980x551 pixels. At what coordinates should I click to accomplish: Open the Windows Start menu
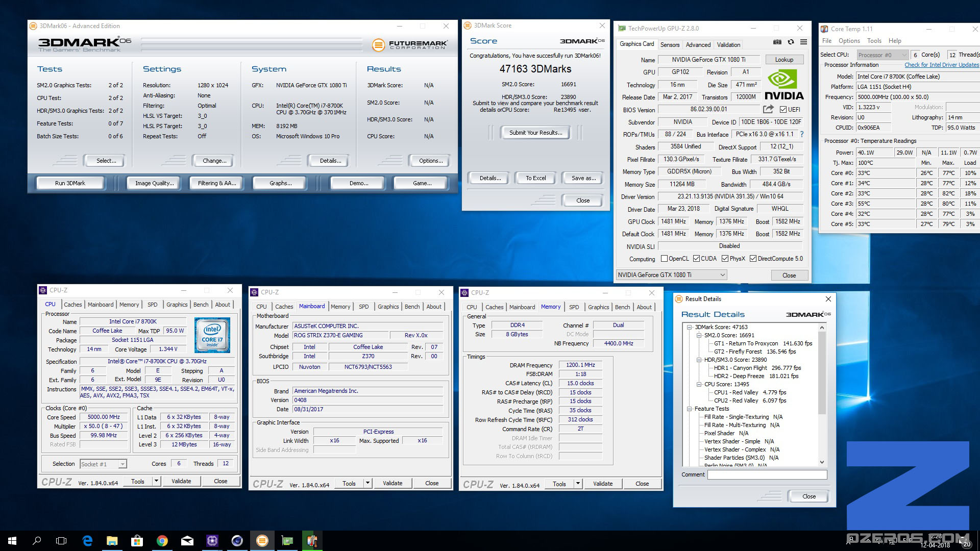click(x=12, y=541)
